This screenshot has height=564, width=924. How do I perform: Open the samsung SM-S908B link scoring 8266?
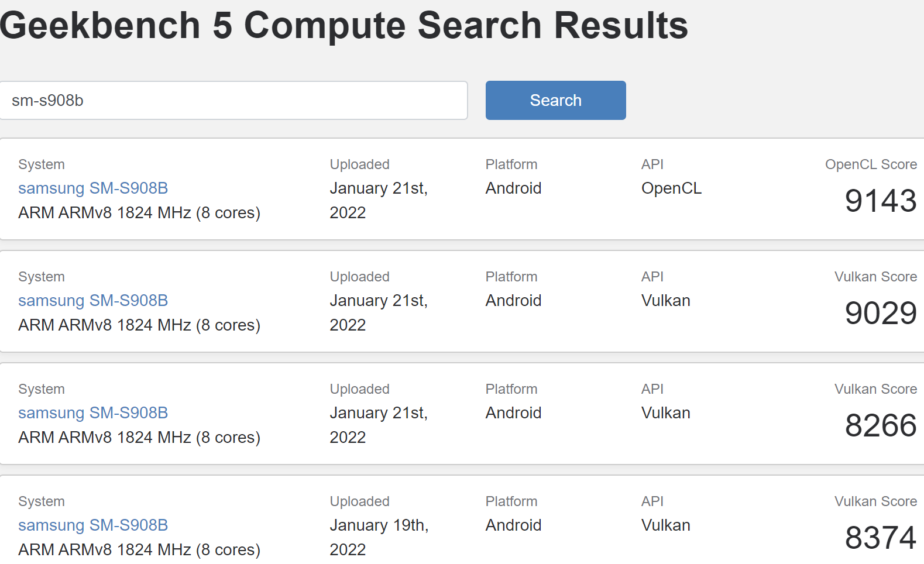(x=93, y=413)
